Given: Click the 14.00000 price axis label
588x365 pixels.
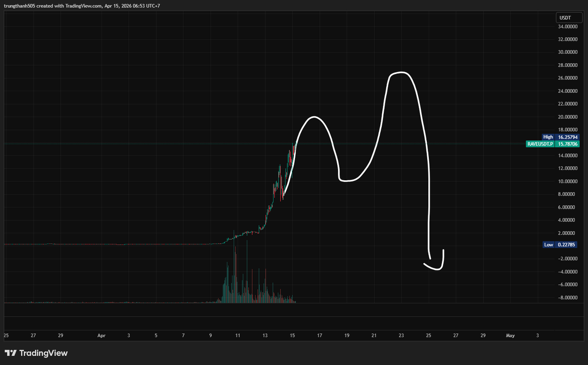Looking at the screenshot, I should (568, 156).
